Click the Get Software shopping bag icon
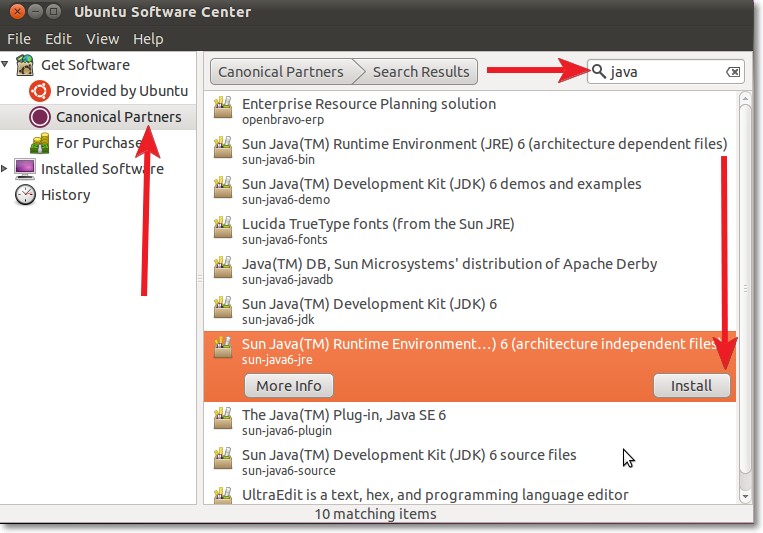The height and width of the screenshot is (533, 763). [x=24, y=65]
